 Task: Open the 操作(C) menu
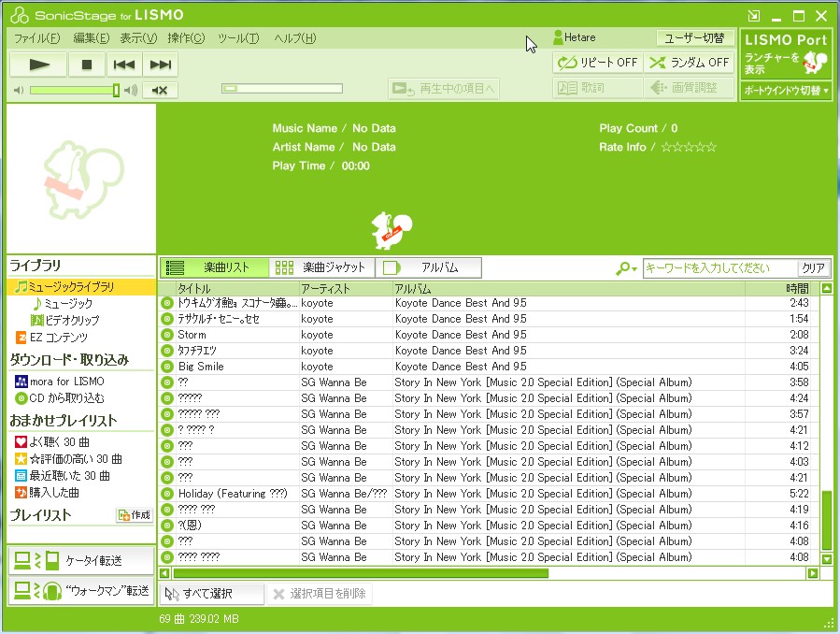tap(186, 38)
